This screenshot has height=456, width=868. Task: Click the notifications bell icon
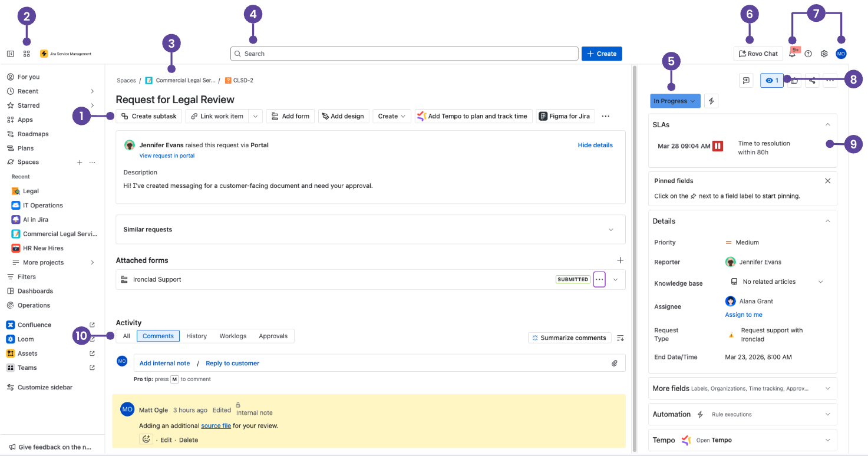click(793, 53)
